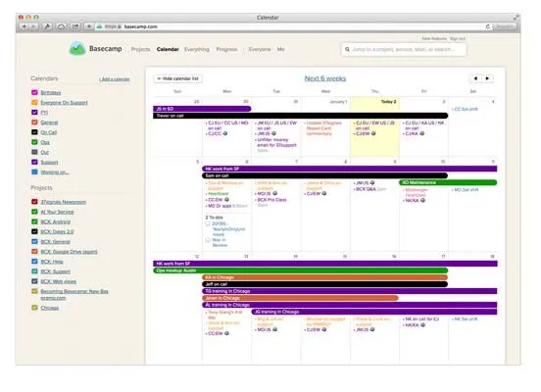
Task: Toggle the General calendar checkbox
Action: (x=34, y=122)
